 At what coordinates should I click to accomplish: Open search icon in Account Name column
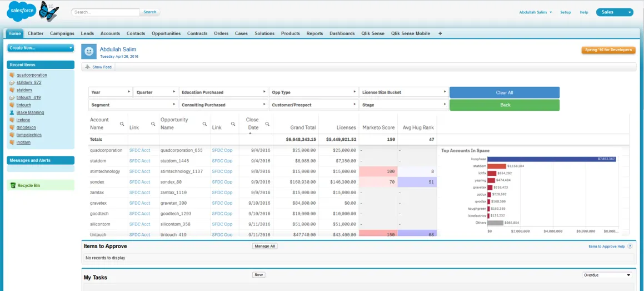122,124
